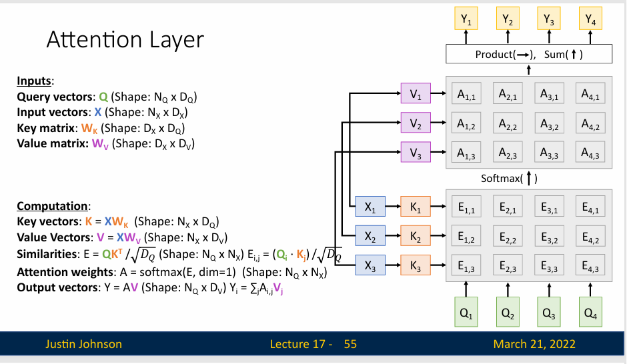627x364 pixels.
Task: Click the 'Key vectors' computation line
Action: (118, 222)
